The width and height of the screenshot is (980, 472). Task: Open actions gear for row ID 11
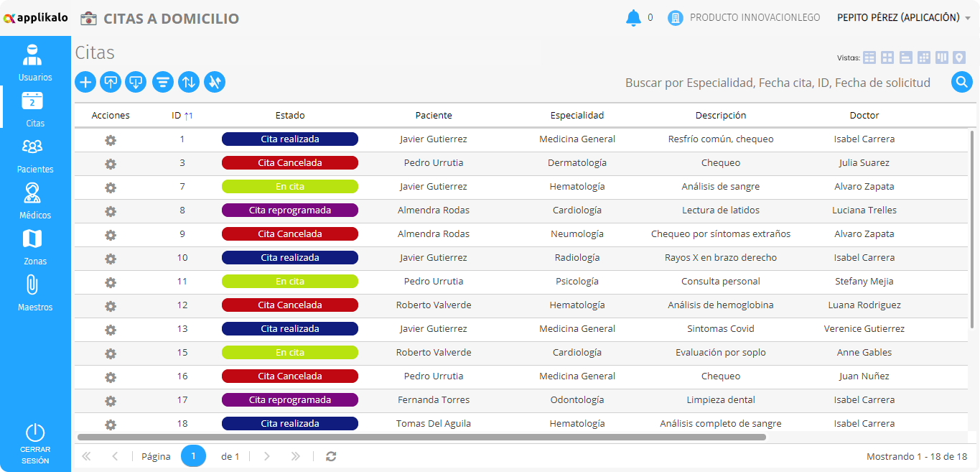(x=111, y=282)
